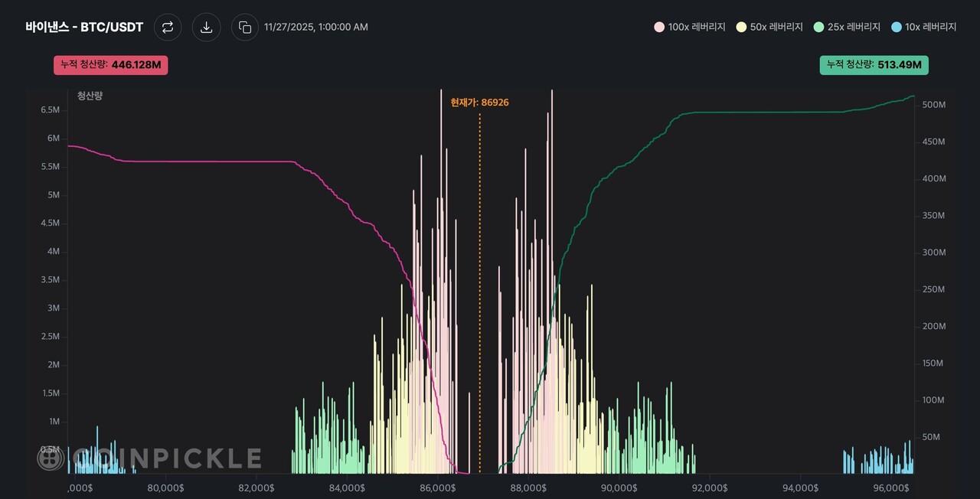This screenshot has height=499, width=980.
Task: Click the blue 10x legend color dot
Action: click(897, 27)
